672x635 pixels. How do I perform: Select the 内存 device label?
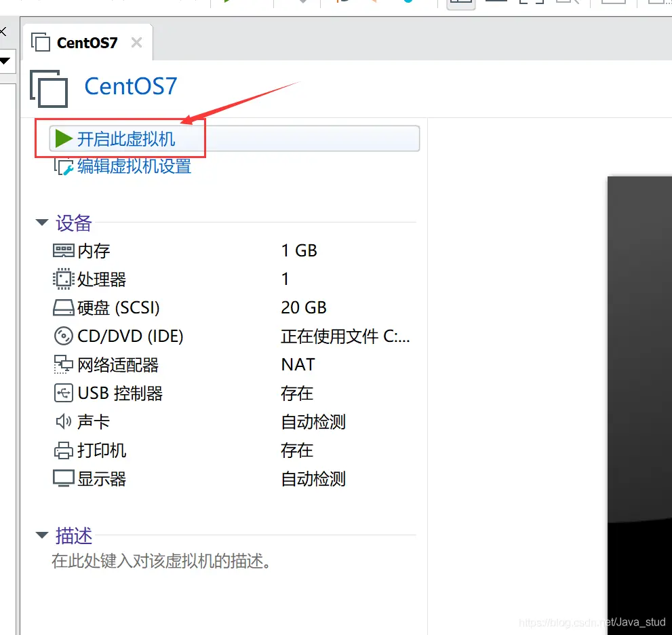click(x=94, y=251)
